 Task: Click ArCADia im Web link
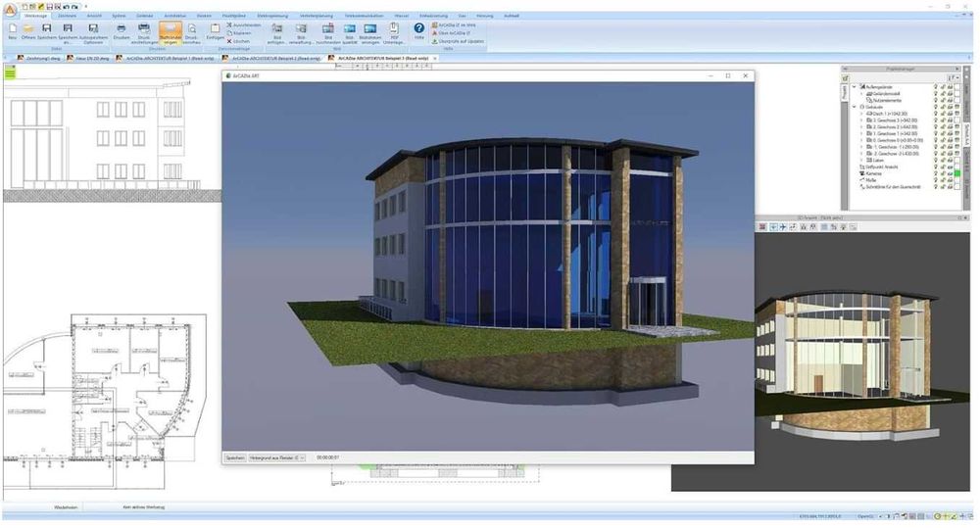point(455,25)
